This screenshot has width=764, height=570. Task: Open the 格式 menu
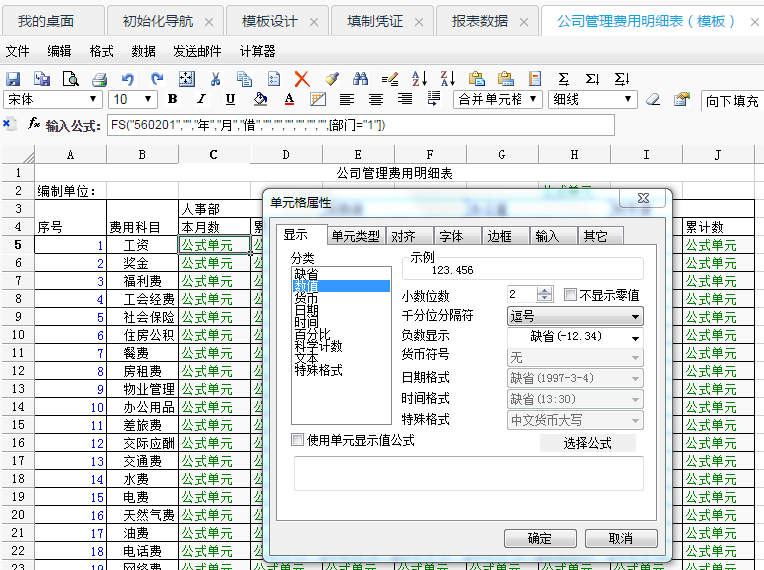[101, 51]
